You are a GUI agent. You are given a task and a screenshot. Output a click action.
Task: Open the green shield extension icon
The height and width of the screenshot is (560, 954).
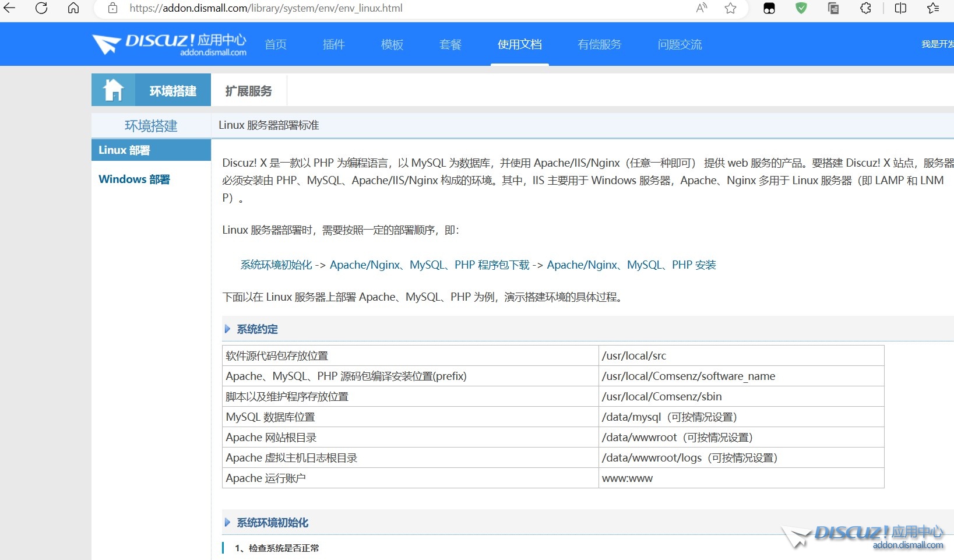(801, 8)
